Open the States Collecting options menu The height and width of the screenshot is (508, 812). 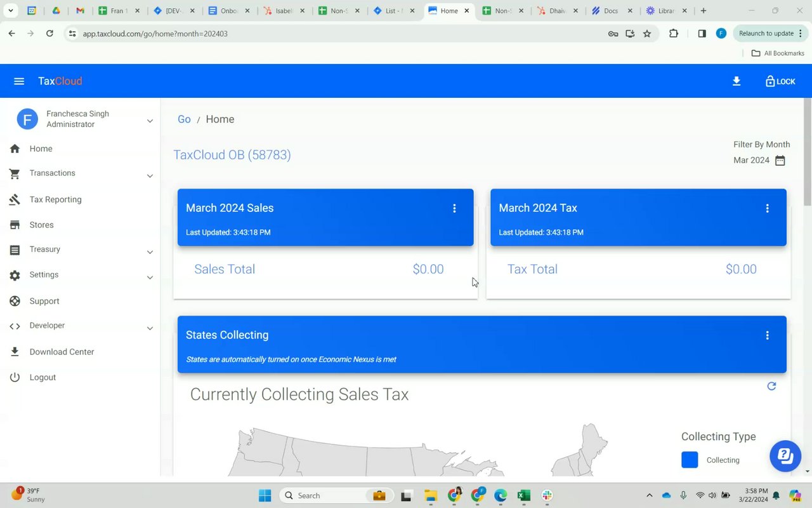pos(767,335)
